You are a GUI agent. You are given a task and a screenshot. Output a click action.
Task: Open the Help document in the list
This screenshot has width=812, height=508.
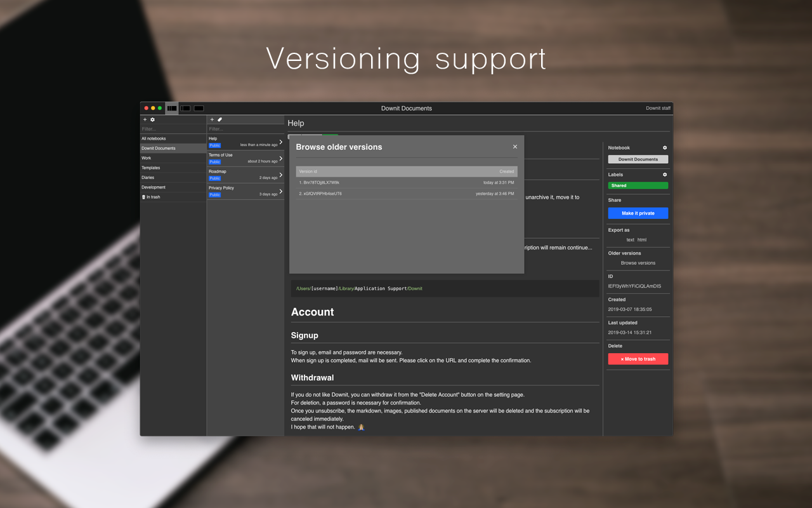pyautogui.click(x=245, y=142)
